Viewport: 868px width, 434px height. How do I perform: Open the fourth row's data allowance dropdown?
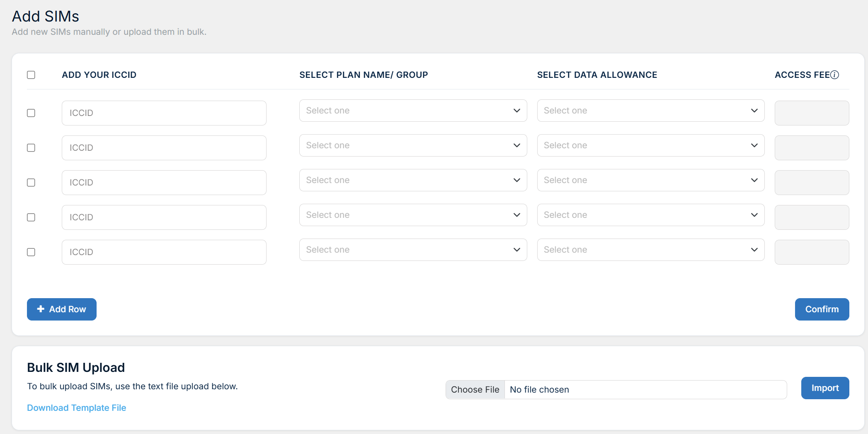[x=651, y=215]
